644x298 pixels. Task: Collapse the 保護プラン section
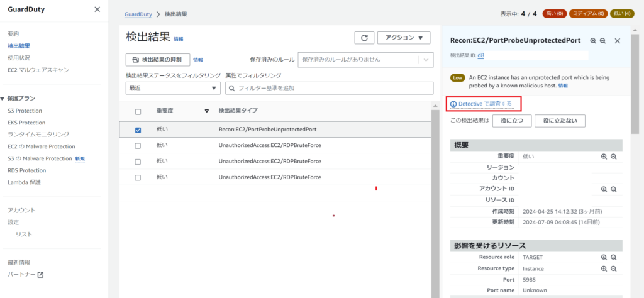pyautogui.click(x=3, y=99)
